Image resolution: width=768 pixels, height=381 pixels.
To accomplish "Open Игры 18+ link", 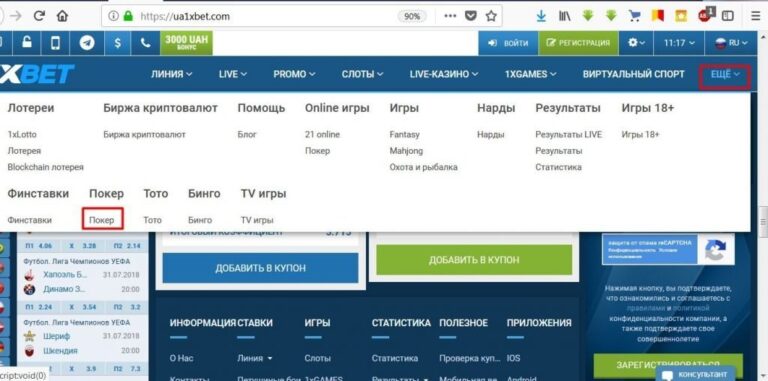I will 641,134.
